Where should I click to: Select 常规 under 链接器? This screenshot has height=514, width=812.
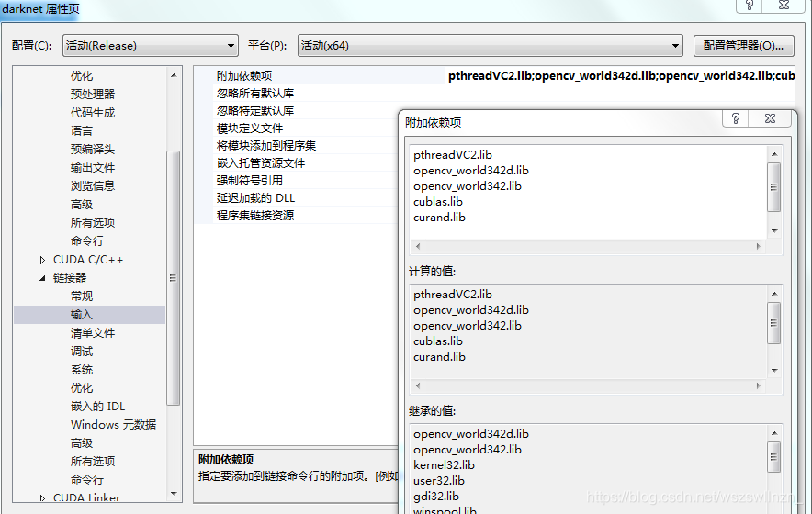click(x=82, y=296)
